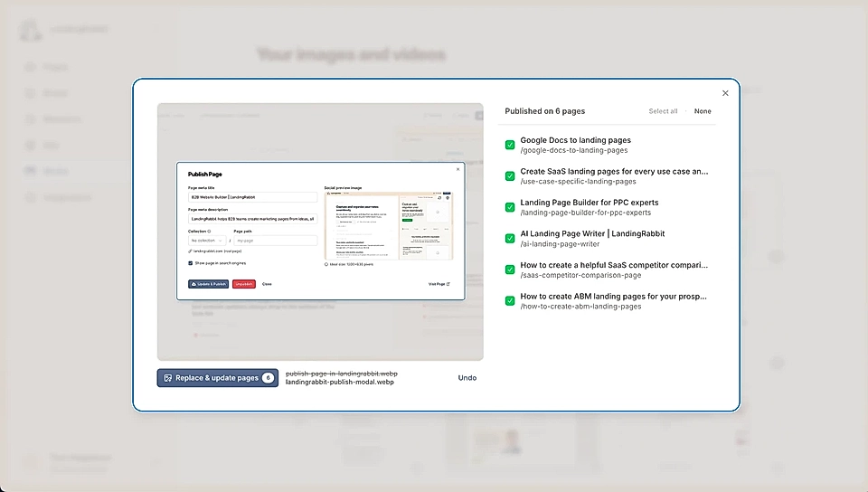This screenshot has width=868, height=492.
Task: Close the replace image dialog
Action: (725, 93)
